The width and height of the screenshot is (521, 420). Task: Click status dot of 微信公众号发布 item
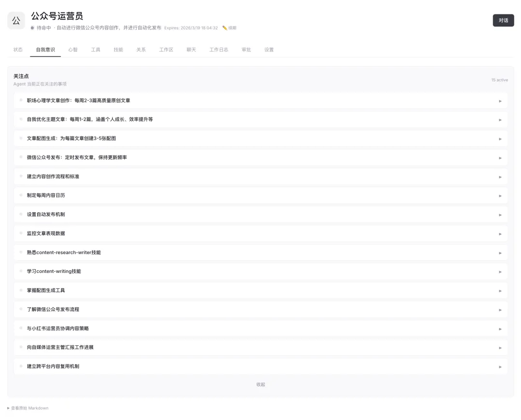pos(21,157)
